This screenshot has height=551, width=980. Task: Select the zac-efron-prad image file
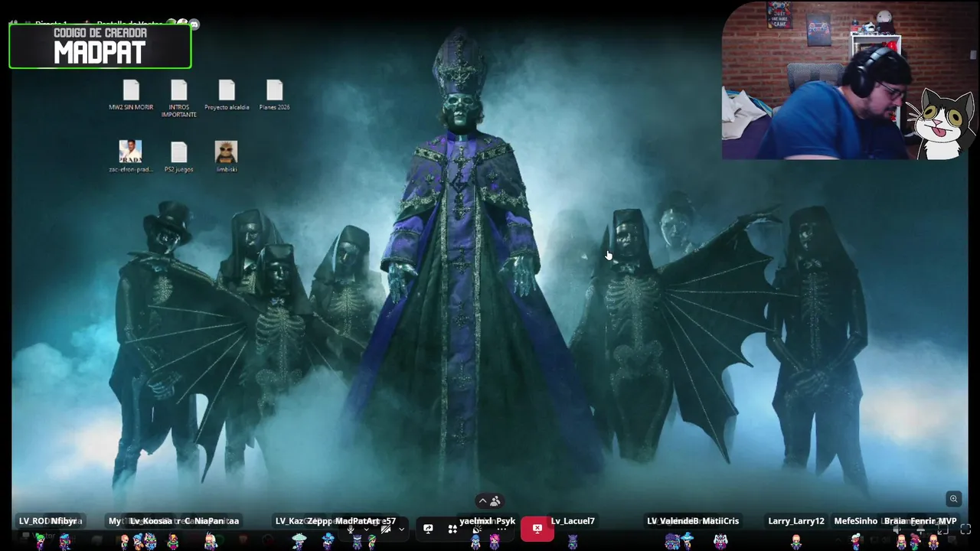point(130,156)
